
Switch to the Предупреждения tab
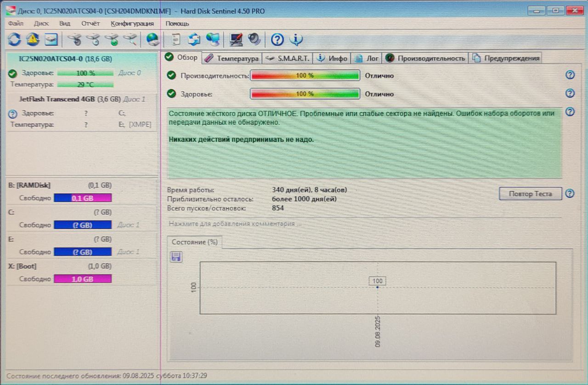[505, 58]
